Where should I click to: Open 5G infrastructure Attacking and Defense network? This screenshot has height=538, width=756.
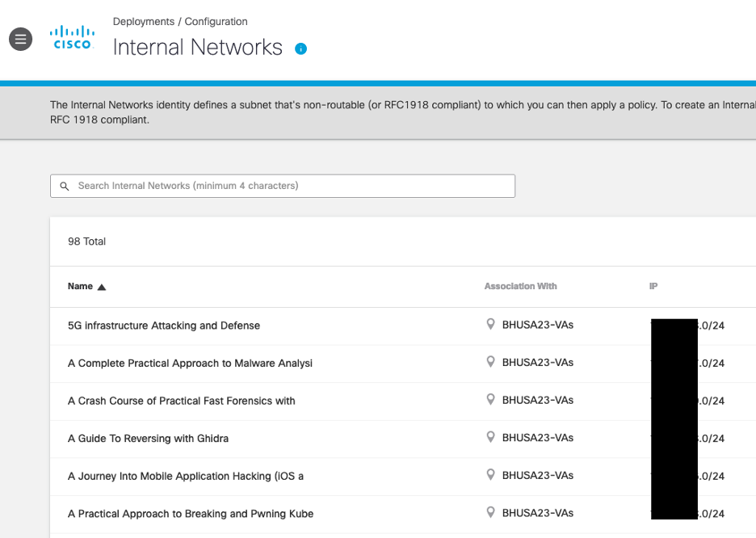[164, 326]
